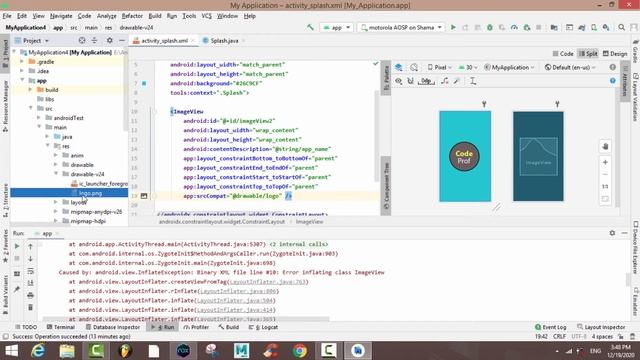The width and height of the screenshot is (640, 360).
Task: Open Internet Explorer from taskbar
Action: [x=38, y=351]
